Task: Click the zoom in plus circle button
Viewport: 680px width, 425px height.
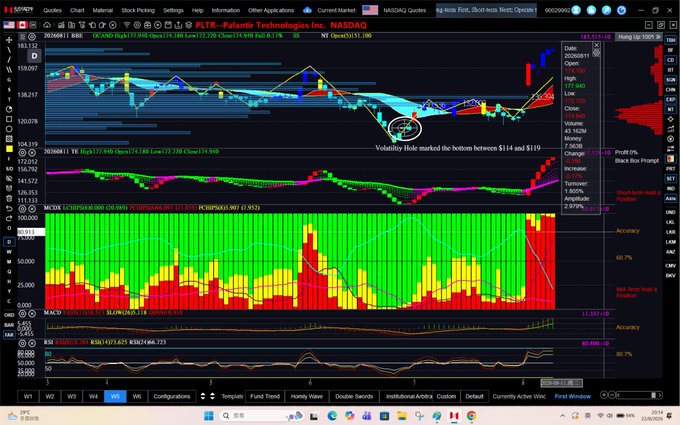Action: pyautogui.click(x=603, y=395)
